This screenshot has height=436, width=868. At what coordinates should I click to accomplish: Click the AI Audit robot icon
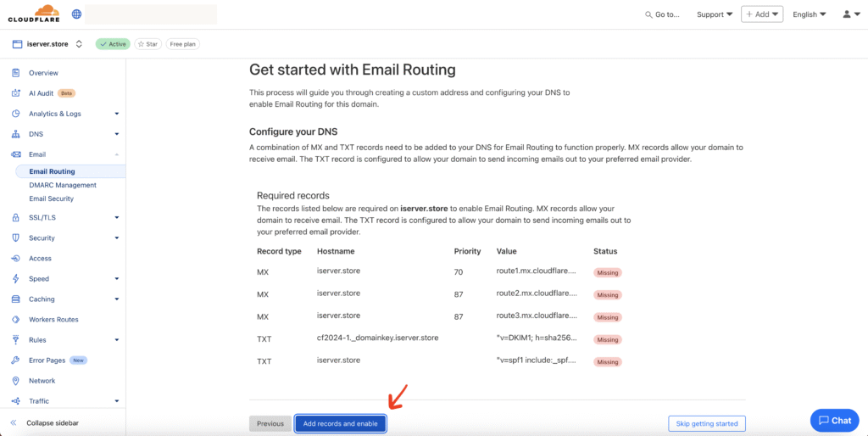[x=16, y=93]
